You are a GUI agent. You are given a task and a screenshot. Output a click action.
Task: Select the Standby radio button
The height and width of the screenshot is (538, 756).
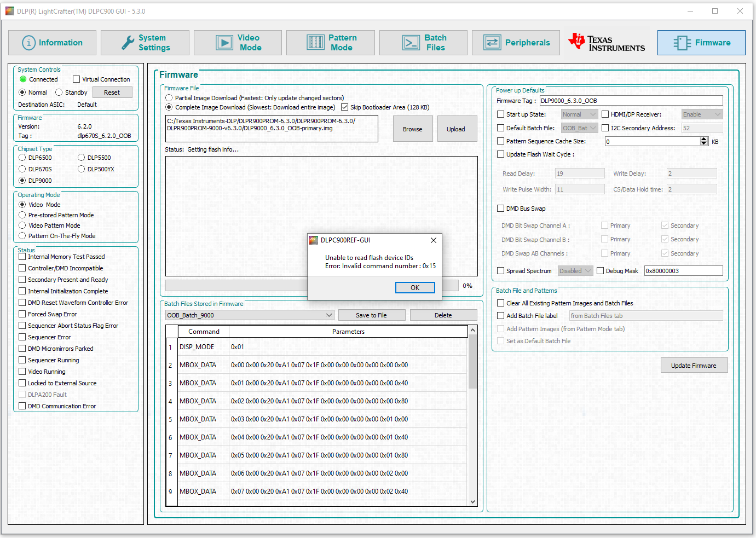coord(59,92)
